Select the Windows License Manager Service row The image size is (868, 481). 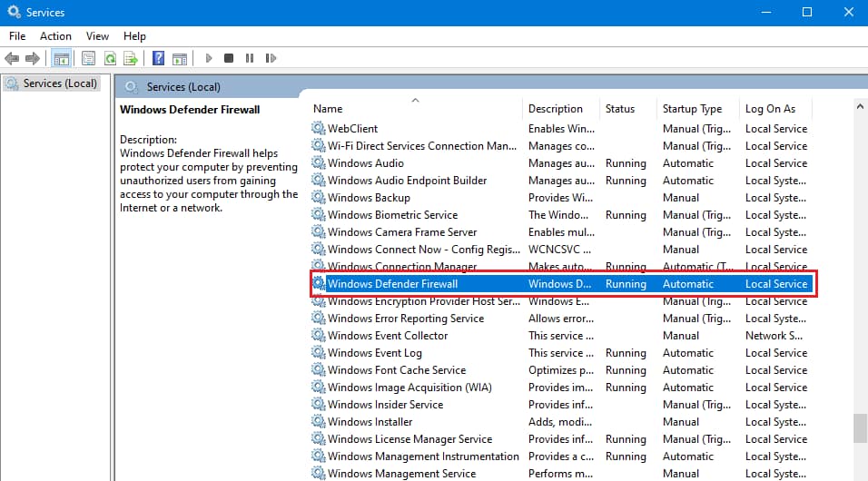561,439
